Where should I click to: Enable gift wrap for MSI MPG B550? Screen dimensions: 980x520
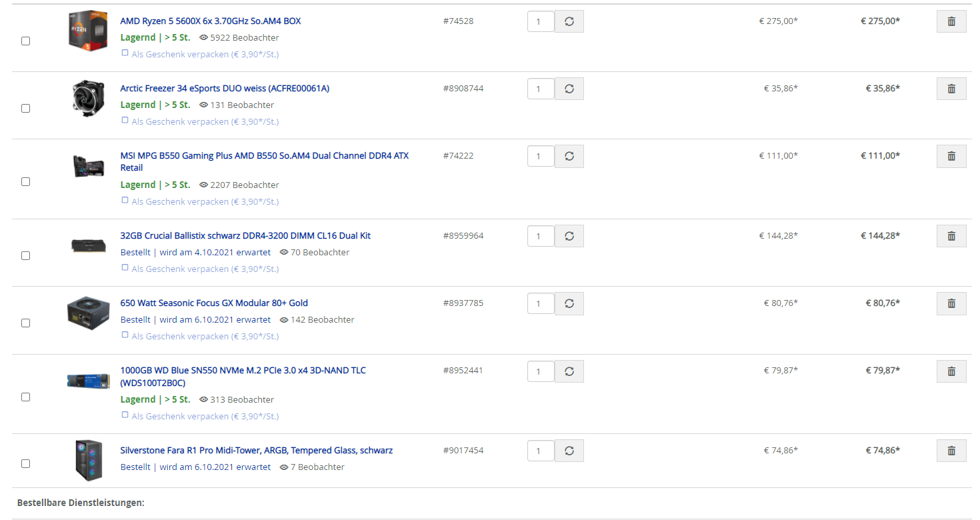tap(125, 200)
